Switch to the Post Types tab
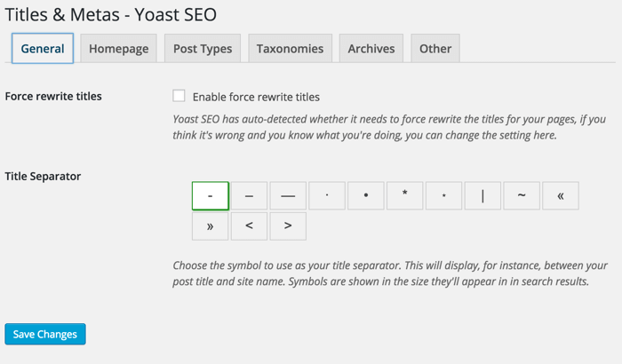622x364 pixels. [202, 49]
